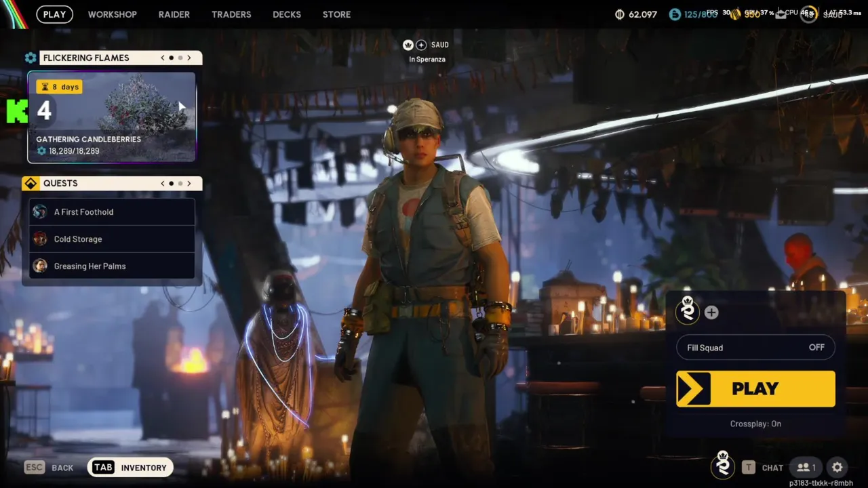
Task: Open the Gathering Candleberries event card
Action: point(112,117)
